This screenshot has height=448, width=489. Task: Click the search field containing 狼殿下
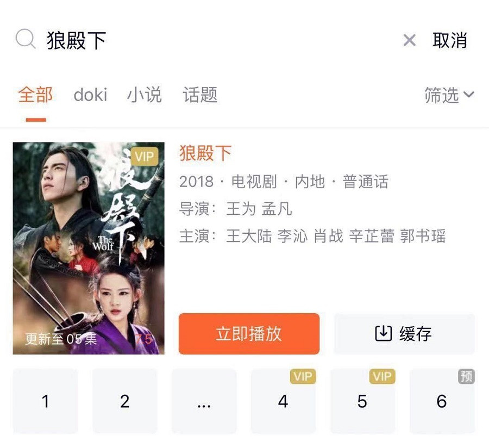(x=217, y=40)
